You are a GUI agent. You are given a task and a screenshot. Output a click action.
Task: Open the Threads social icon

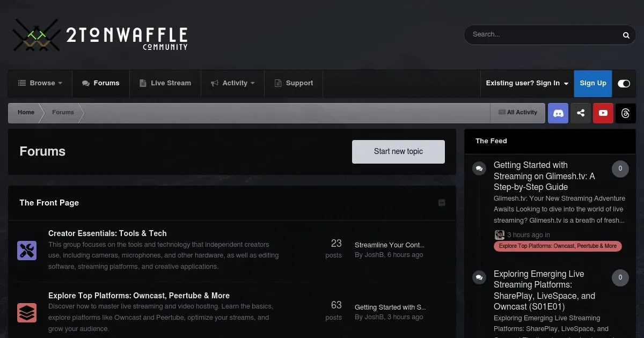click(x=626, y=113)
